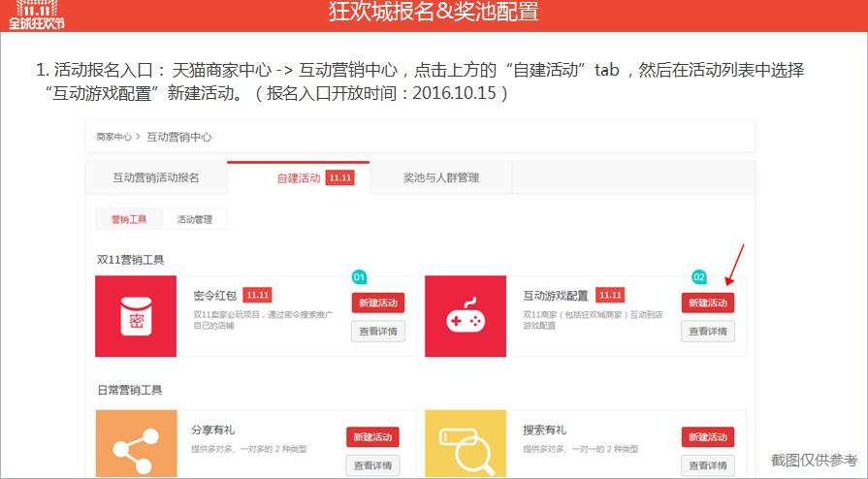868x479 pixels.
Task: Click the 双11营销工具 section heading
Action: click(x=131, y=259)
